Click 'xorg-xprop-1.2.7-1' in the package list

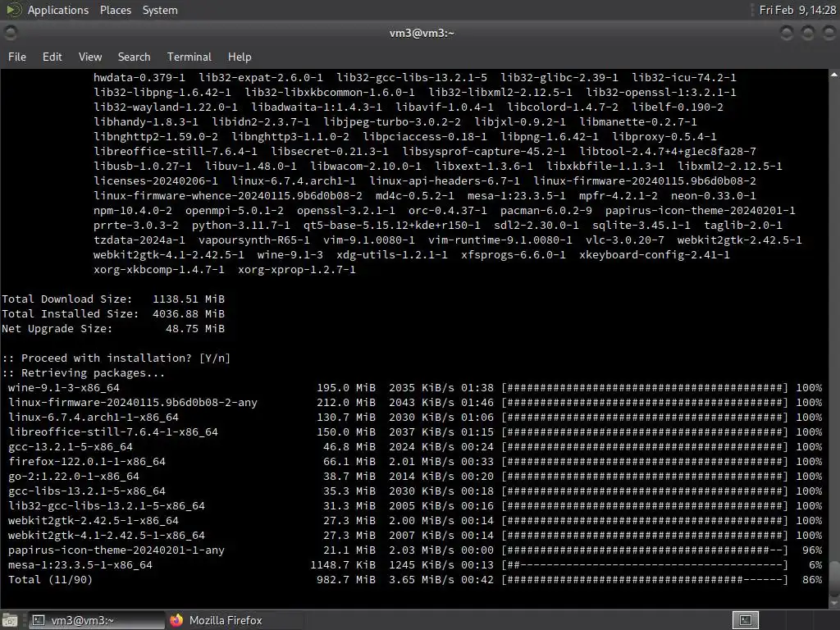[297, 269]
